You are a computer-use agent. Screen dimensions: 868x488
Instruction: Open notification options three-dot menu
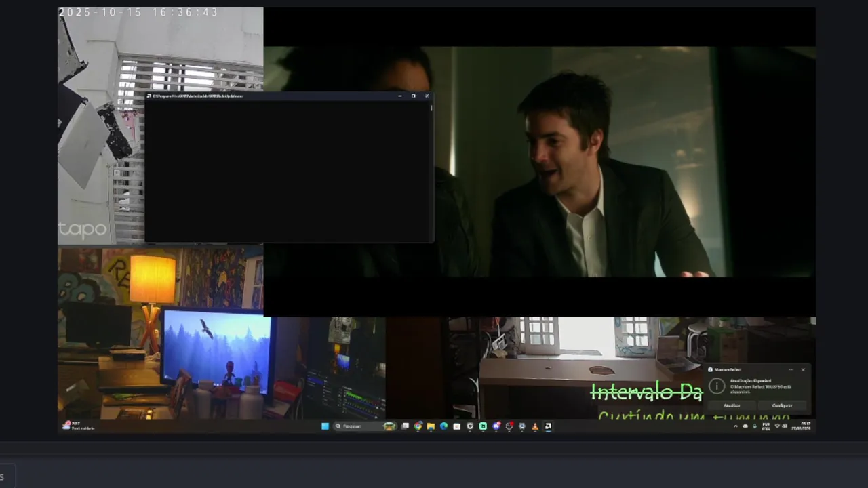pos(791,369)
